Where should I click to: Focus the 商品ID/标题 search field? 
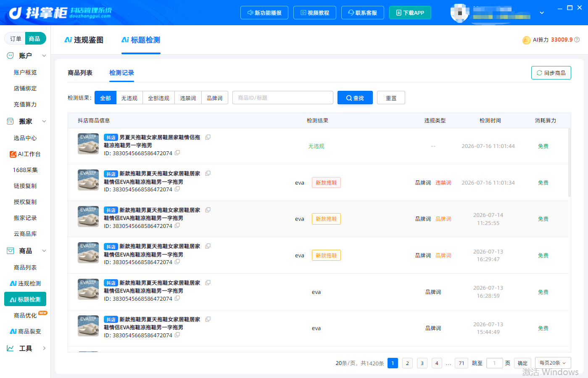tap(283, 98)
